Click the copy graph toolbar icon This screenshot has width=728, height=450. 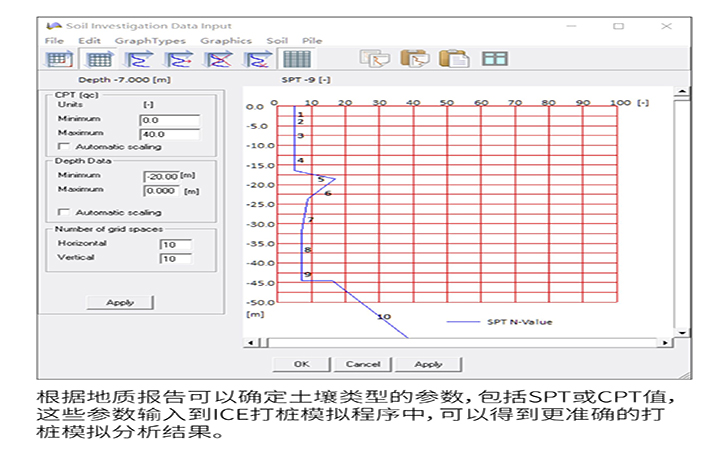(374, 59)
